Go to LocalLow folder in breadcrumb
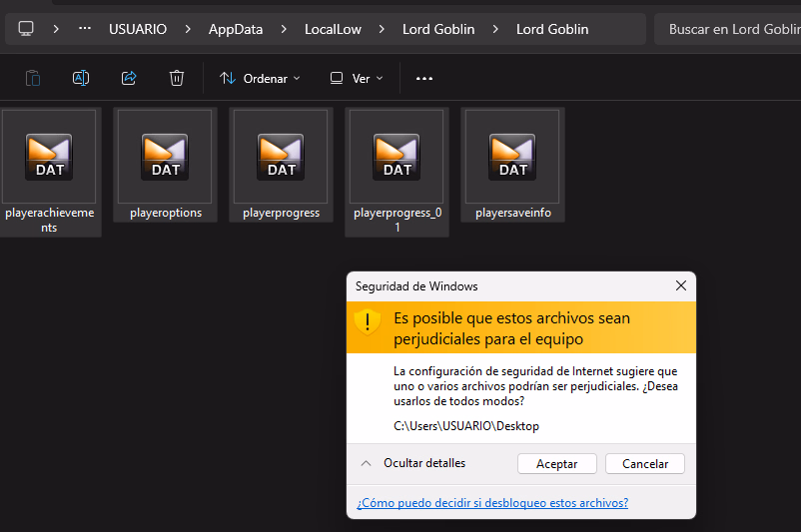 click(335, 29)
